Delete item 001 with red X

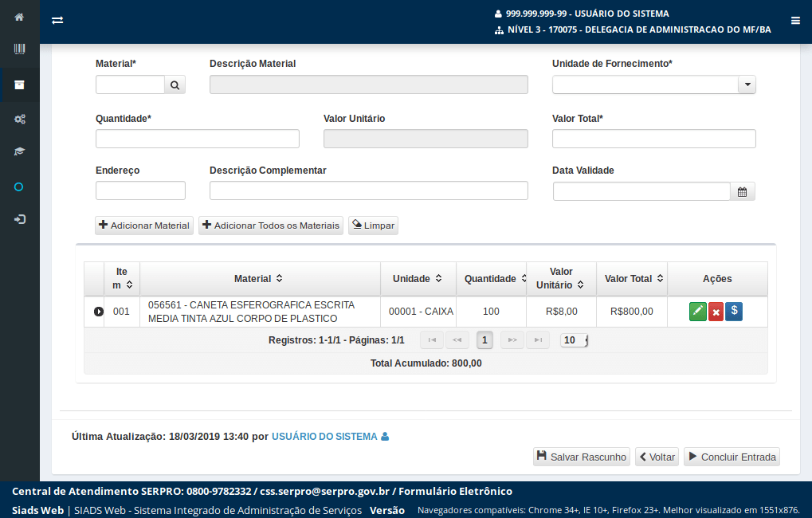pyautogui.click(x=716, y=312)
